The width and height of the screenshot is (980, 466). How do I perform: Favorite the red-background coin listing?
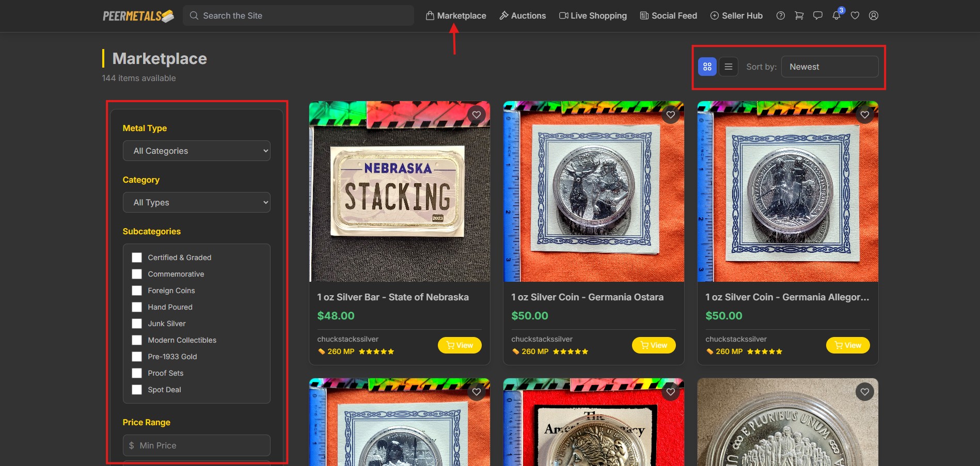coord(671,392)
